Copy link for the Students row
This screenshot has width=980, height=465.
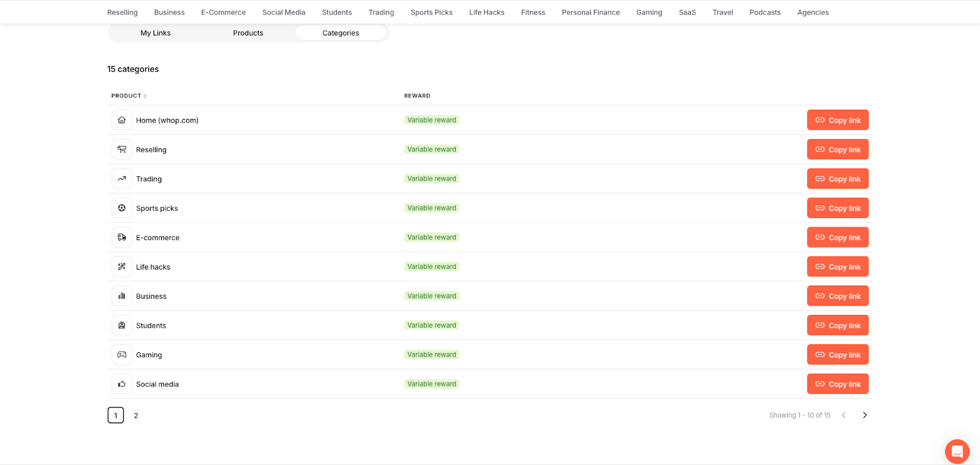point(838,325)
